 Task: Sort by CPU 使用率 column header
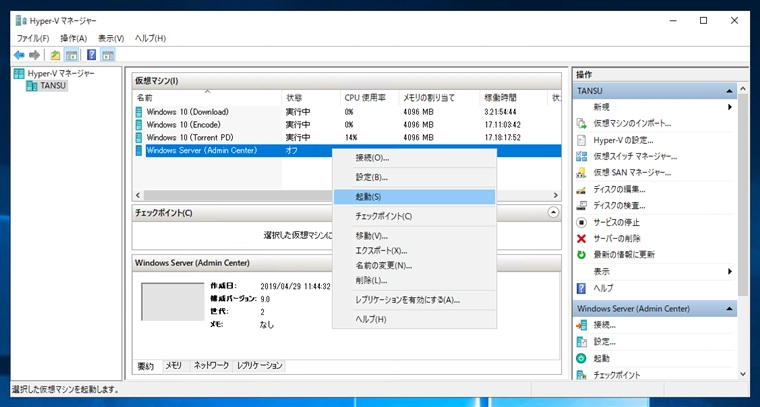coord(369,98)
